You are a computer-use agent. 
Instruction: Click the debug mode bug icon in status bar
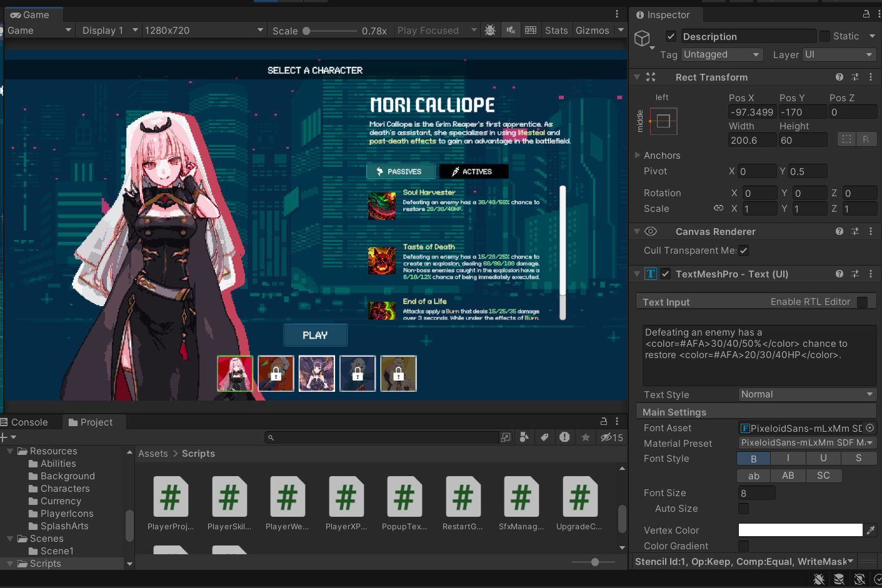(819, 579)
